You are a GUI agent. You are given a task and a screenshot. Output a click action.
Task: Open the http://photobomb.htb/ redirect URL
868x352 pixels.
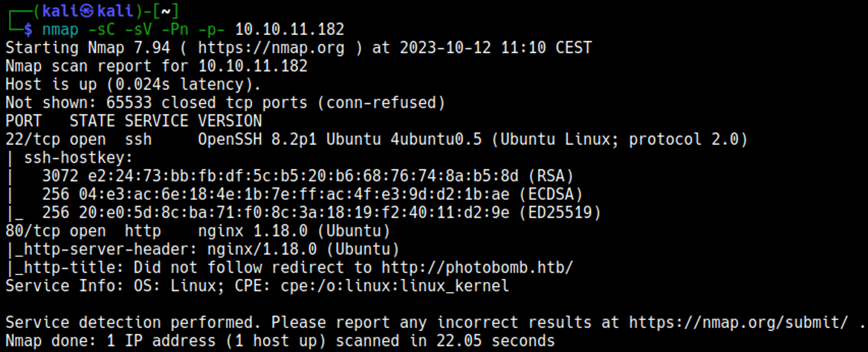coord(477,267)
